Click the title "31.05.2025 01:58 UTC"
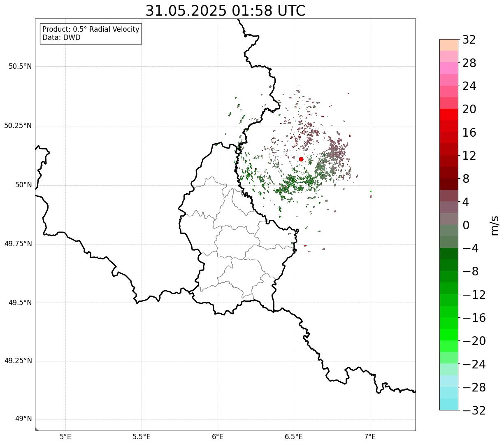504x445 pixels. (225, 11)
